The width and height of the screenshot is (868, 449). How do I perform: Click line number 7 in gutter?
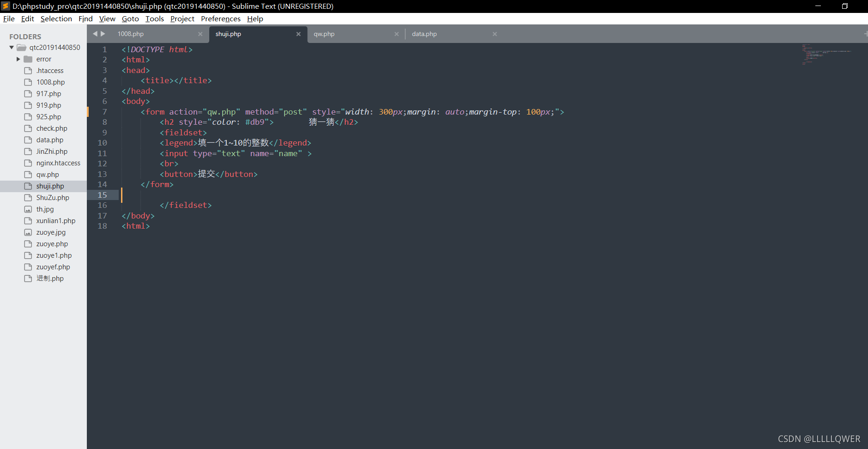point(105,111)
